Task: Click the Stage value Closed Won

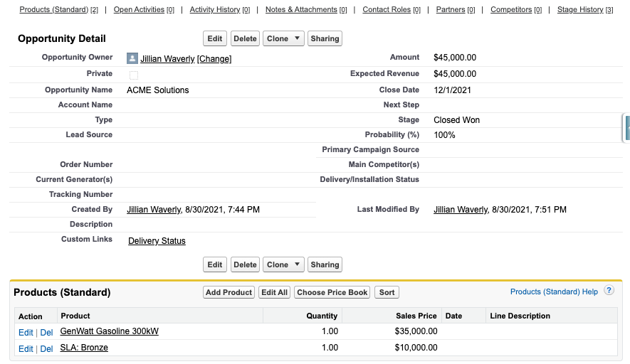Action: click(x=456, y=120)
